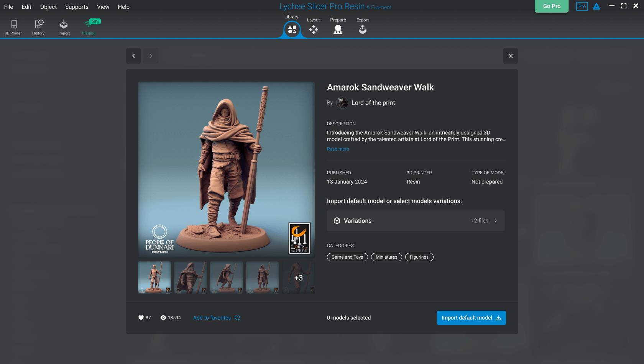Image resolution: width=644 pixels, height=364 pixels.
Task: Click the Not prepared model type
Action: (487, 182)
